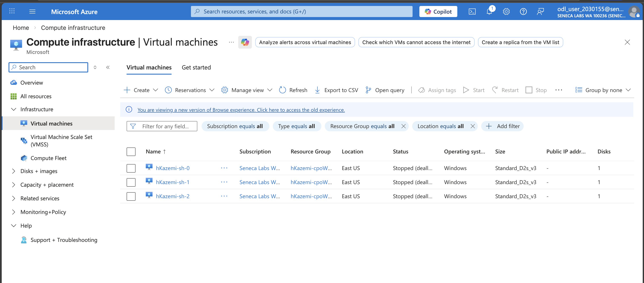
Task: Open the help question mark icon
Action: [x=523, y=12]
